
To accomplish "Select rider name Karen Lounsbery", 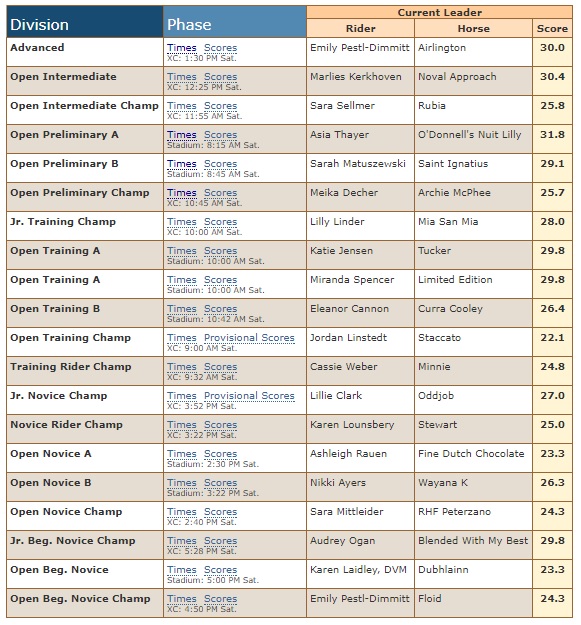I will pos(352,425).
